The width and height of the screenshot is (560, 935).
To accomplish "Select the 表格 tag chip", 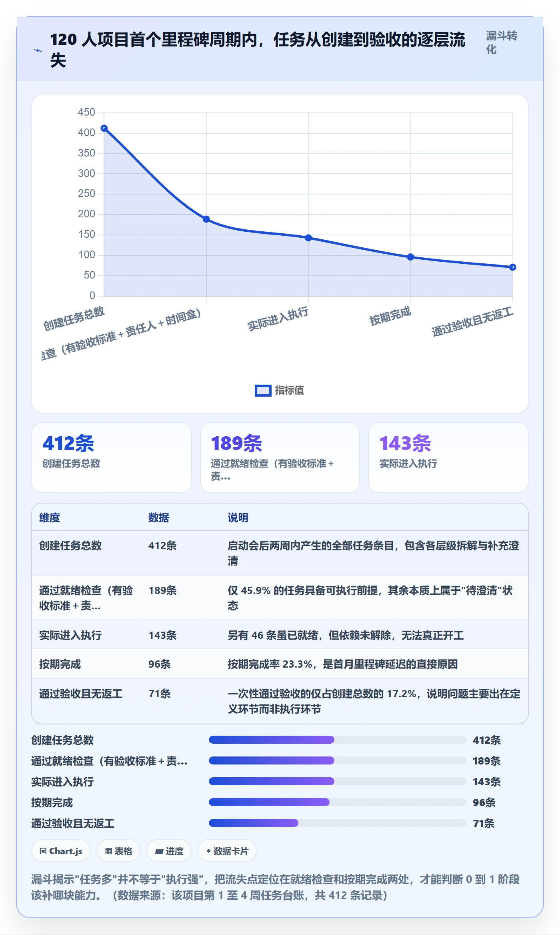I will click(x=118, y=851).
